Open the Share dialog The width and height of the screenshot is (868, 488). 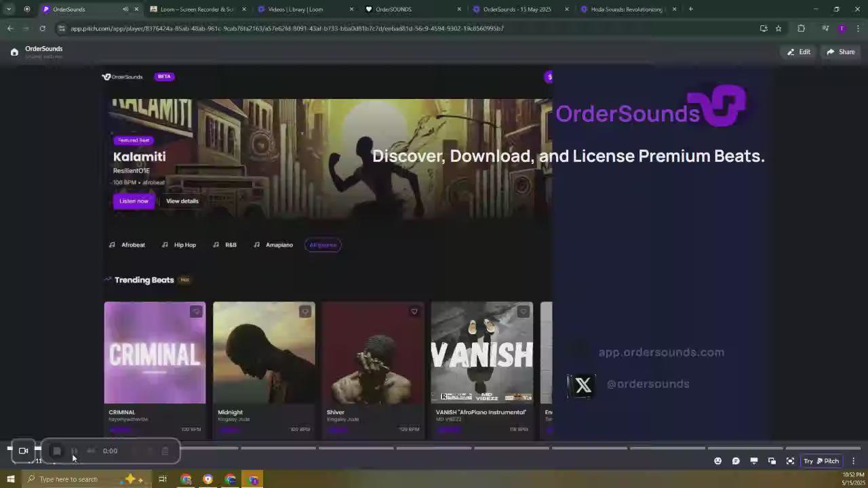coord(840,52)
